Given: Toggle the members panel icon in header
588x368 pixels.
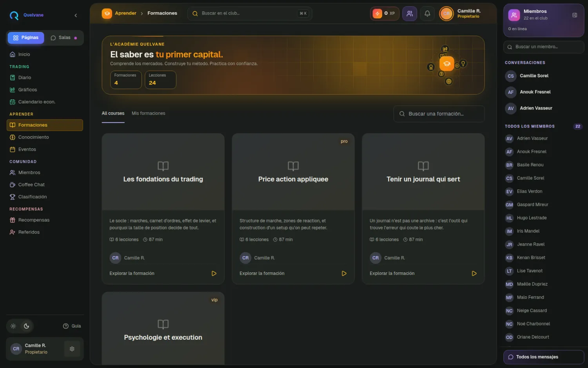Looking at the screenshot, I should click(x=410, y=13).
